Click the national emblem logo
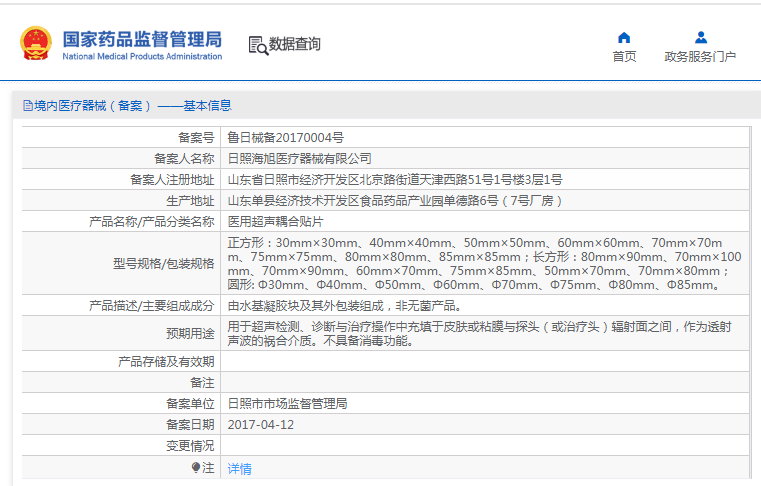This screenshot has width=761, height=486. [38, 44]
